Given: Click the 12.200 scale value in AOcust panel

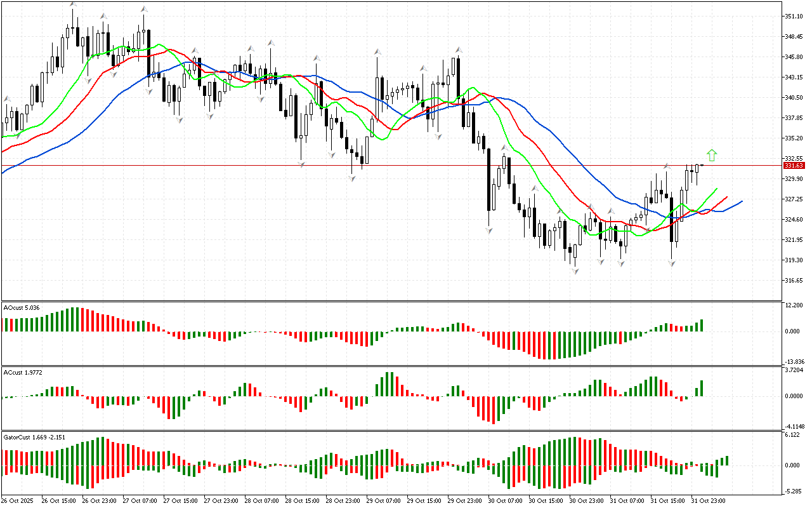Looking at the screenshot, I should pyautogui.click(x=794, y=305).
